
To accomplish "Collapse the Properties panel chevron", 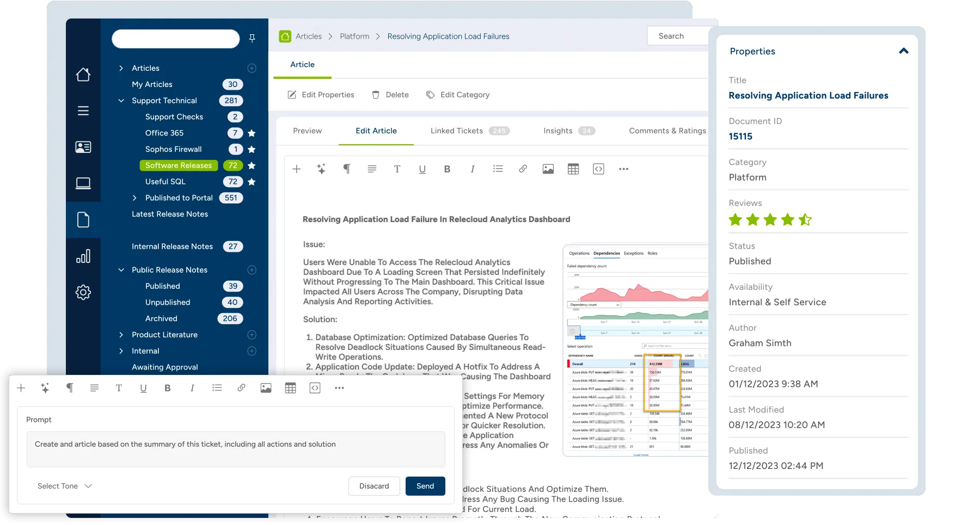I will pos(904,51).
